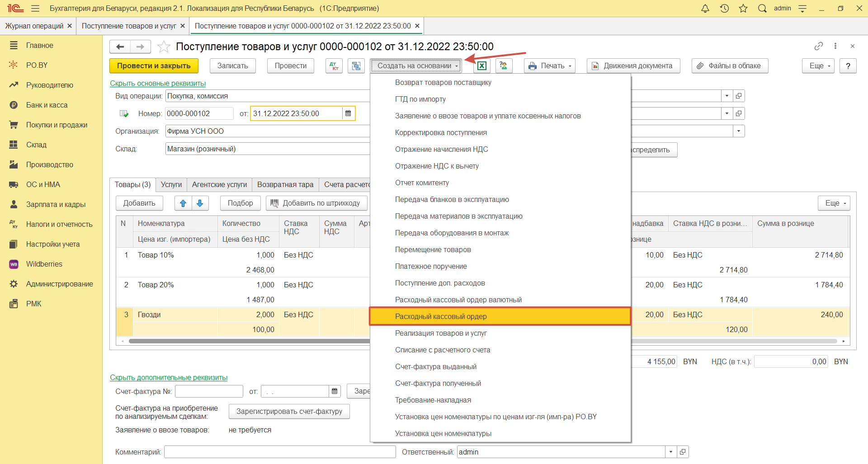Screen dimensions: 868x464
Task: Choose Возврат товаров поставщику
Action: (x=500, y=82)
